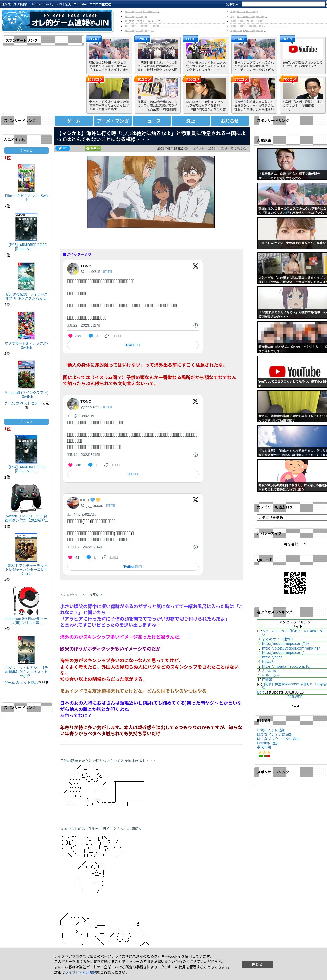Click the article anime header image
This screenshot has width=327, height=980.
151,192
